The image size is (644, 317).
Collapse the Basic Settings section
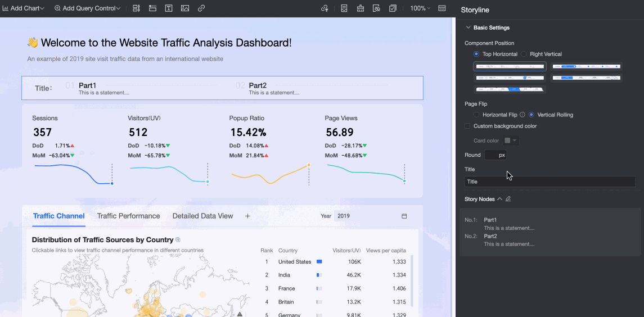468,28
